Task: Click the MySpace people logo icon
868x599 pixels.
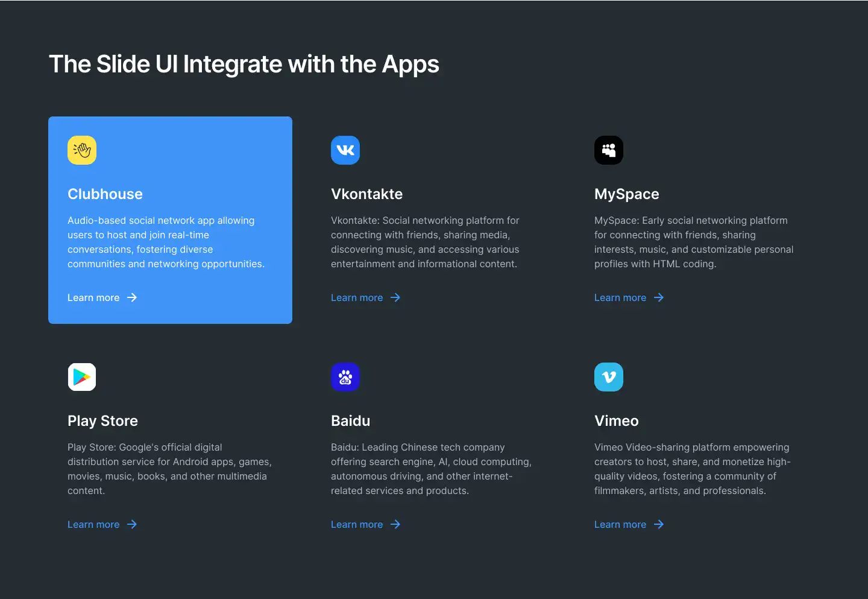Action: [x=609, y=150]
